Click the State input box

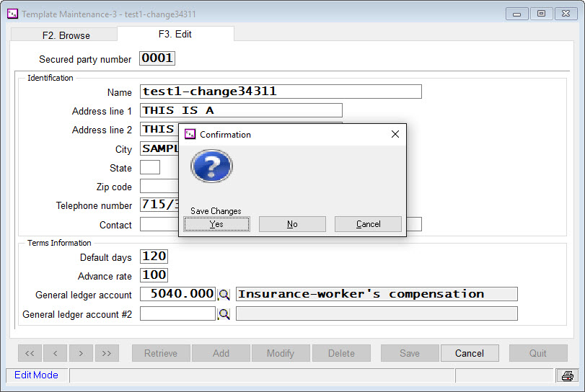(x=150, y=168)
